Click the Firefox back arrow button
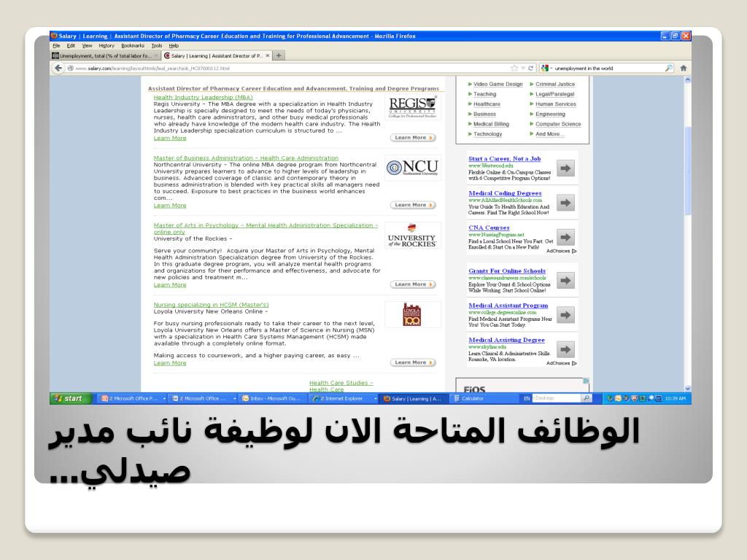This screenshot has width=747, height=560. (x=58, y=68)
